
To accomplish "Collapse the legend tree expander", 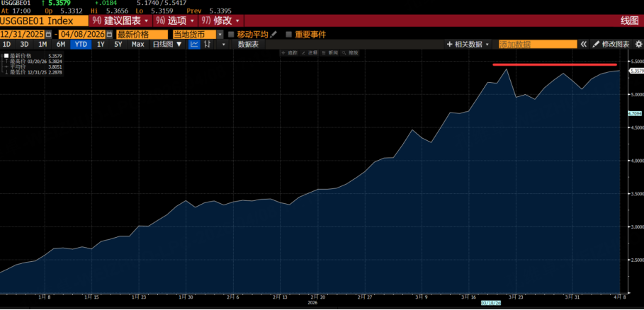I will click(1, 55).
